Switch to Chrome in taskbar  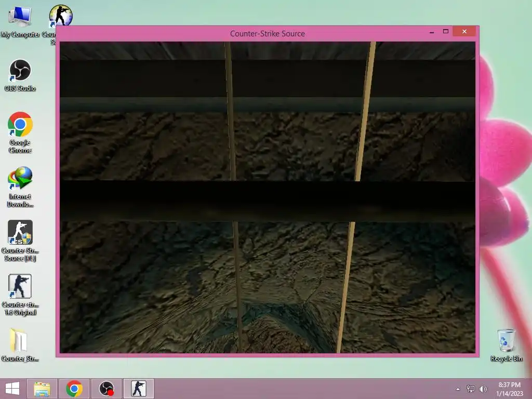click(x=74, y=389)
